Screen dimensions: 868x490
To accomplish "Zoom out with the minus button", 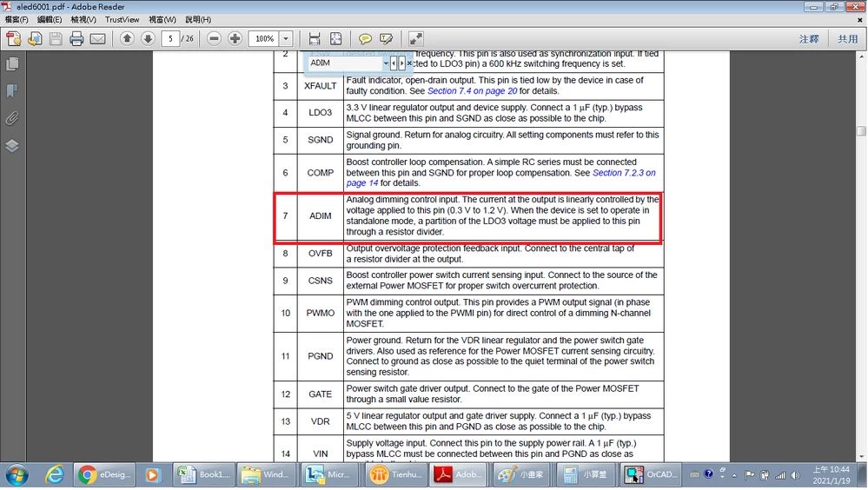I will point(215,38).
